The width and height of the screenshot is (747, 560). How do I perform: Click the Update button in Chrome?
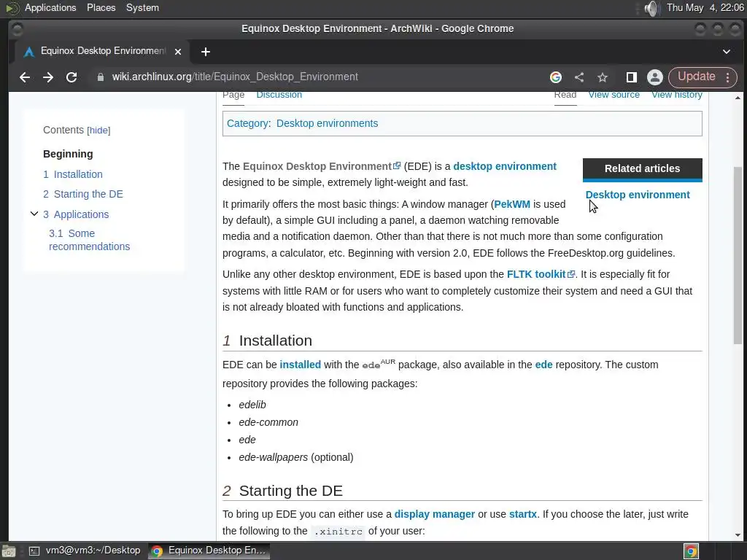pos(696,77)
